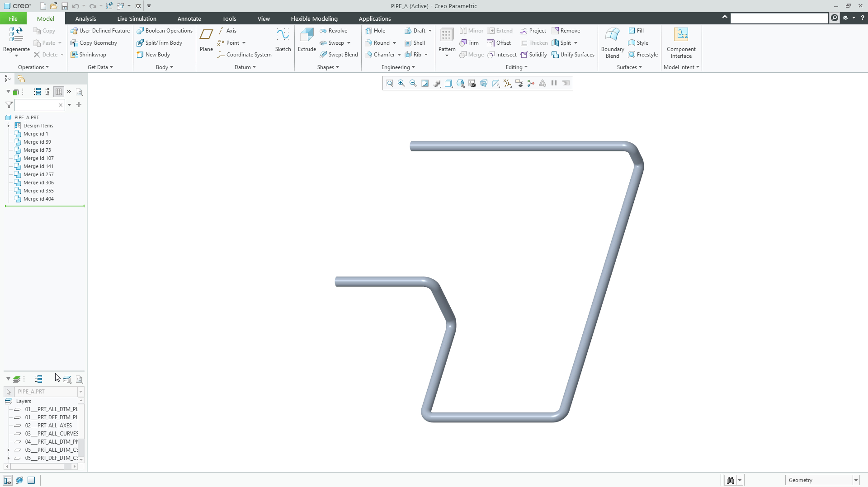Screen dimensions: 868x487
Task: Open the Sketch tool
Action: (283, 40)
